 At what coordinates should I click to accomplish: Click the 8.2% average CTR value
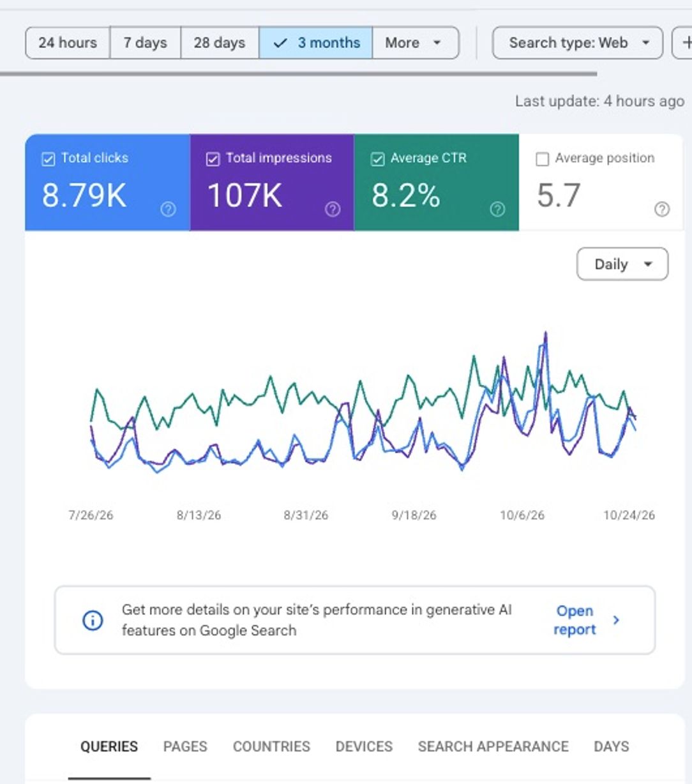pyautogui.click(x=406, y=195)
